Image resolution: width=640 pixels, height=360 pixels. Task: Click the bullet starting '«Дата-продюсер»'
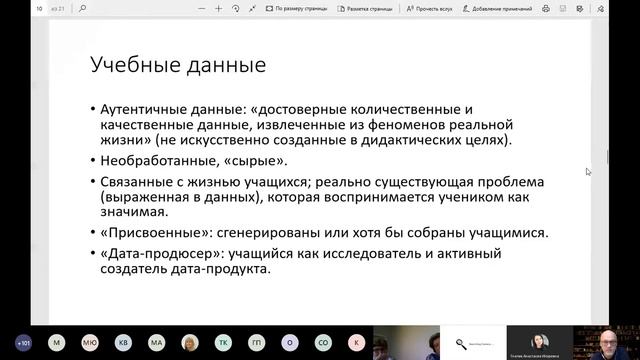pyautogui.click(x=301, y=261)
